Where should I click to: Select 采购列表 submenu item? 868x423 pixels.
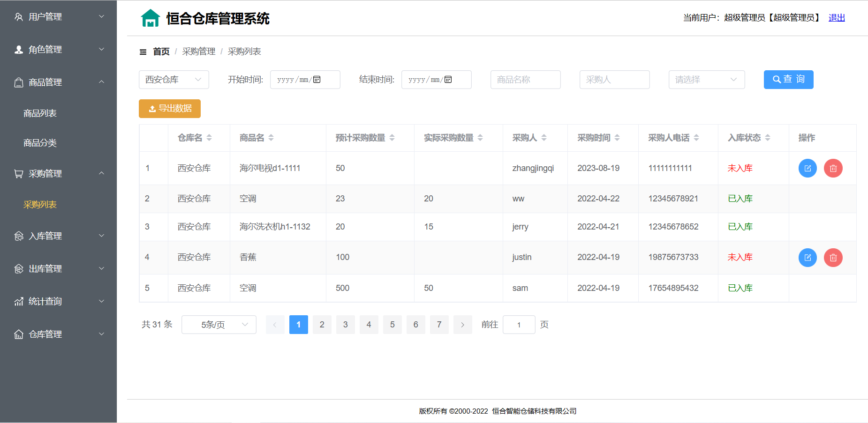click(x=40, y=205)
